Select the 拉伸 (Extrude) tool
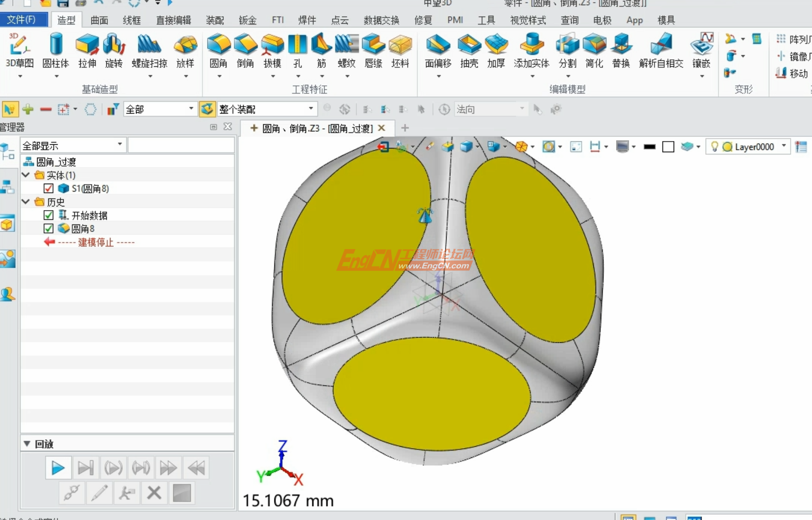 [87, 51]
